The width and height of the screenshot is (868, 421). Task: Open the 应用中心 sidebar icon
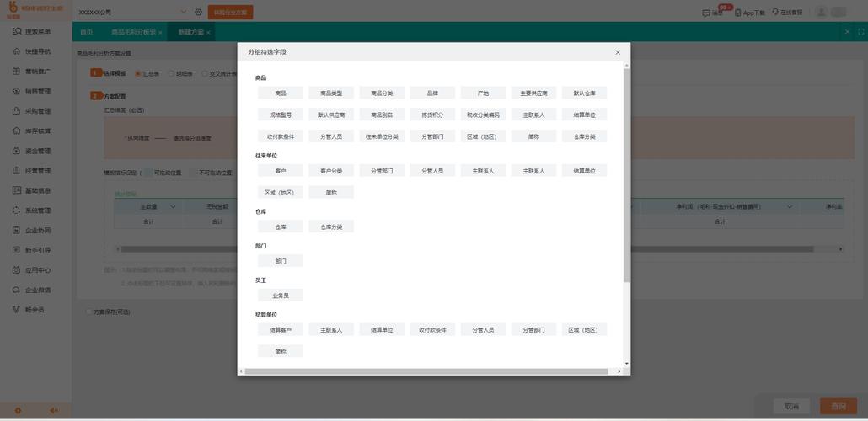17,270
